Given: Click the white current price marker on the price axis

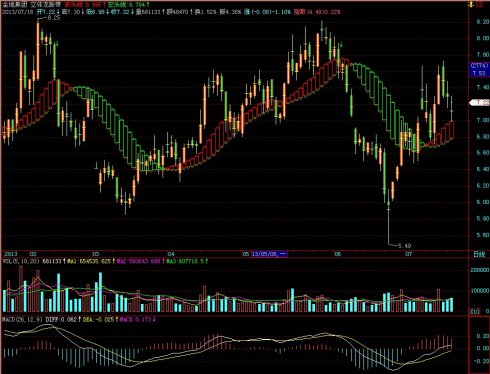Looking at the screenshot, I should coord(479,103).
